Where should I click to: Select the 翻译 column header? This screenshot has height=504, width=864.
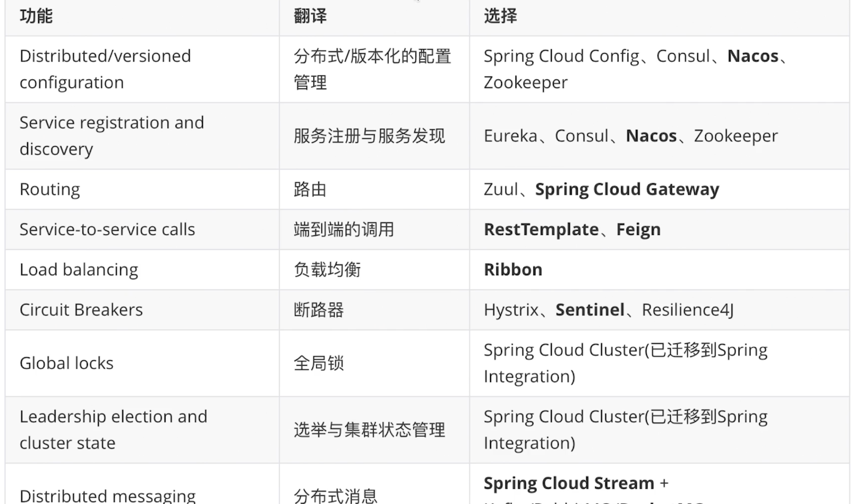coord(310,16)
